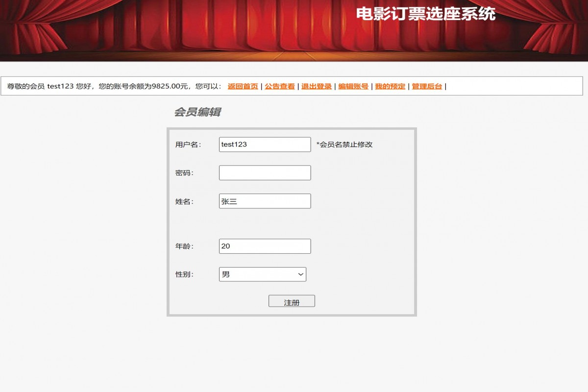Image resolution: width=588 pixels, height=392 pixels.
Task: View 我的预定 reservations
Action: coord(390,86)
